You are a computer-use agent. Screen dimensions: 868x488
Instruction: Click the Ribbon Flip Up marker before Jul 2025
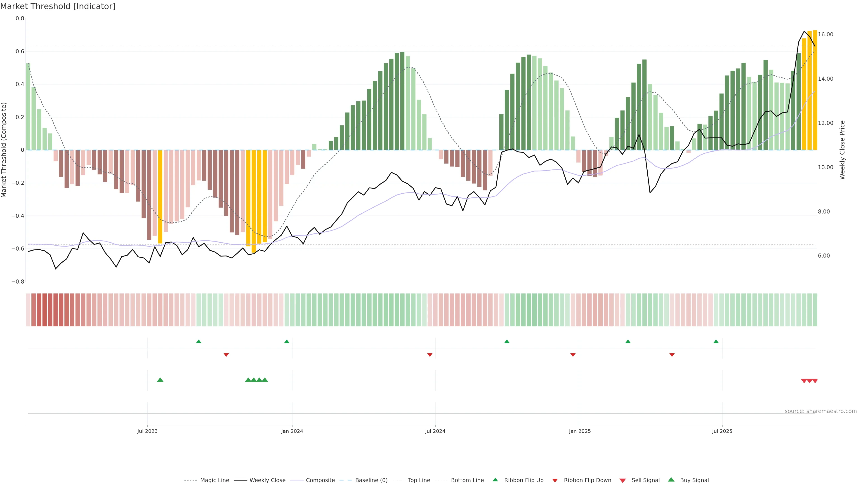point(716,342)
